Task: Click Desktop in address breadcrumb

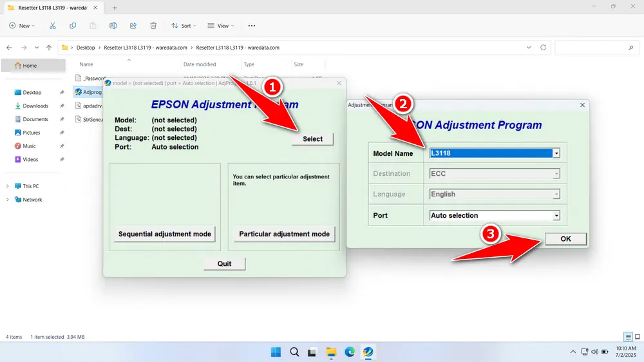Action: [86, 48]
